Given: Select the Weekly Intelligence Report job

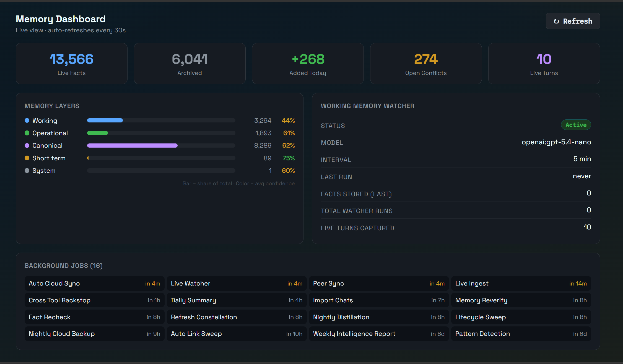Looking at the screenshot, I should [379, 334].
